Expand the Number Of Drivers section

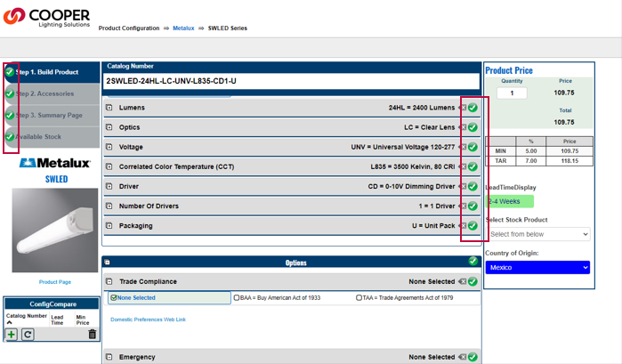click(x=109, y=206)
